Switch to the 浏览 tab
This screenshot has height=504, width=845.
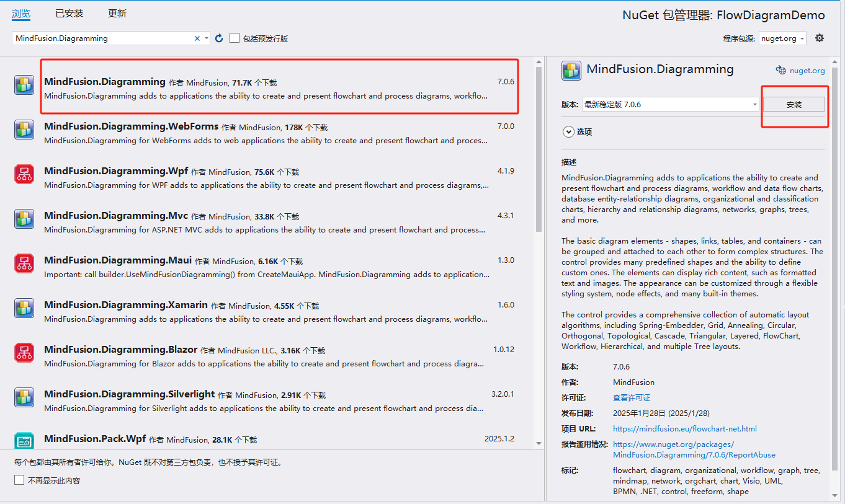21,14
